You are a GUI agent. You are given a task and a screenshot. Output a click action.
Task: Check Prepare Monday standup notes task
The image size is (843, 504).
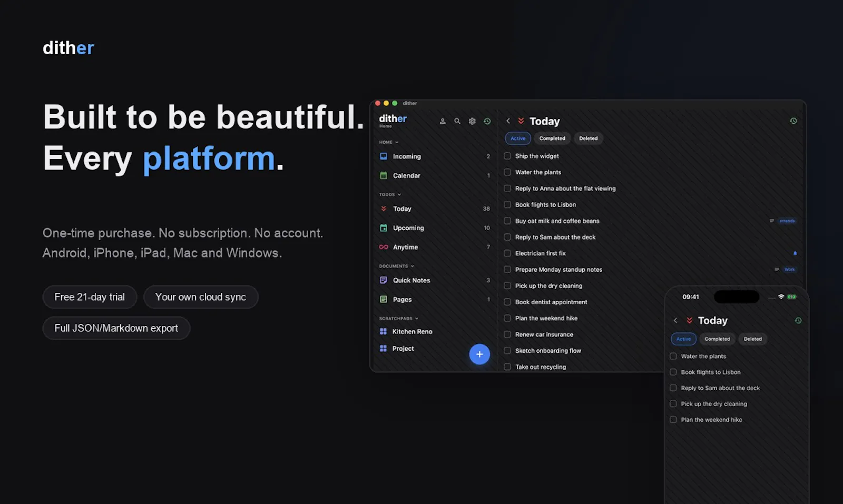coord(507,270)
